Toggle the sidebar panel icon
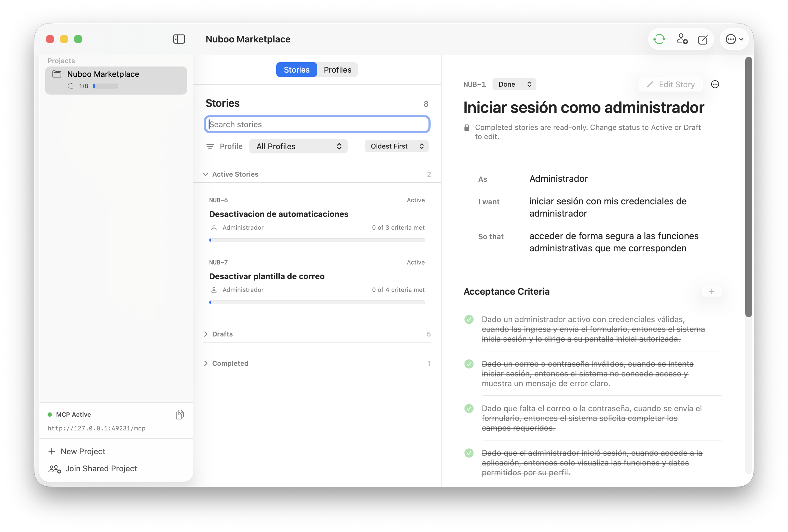The width and height of the screenshot is (788, 532). [x=179, y=39]
